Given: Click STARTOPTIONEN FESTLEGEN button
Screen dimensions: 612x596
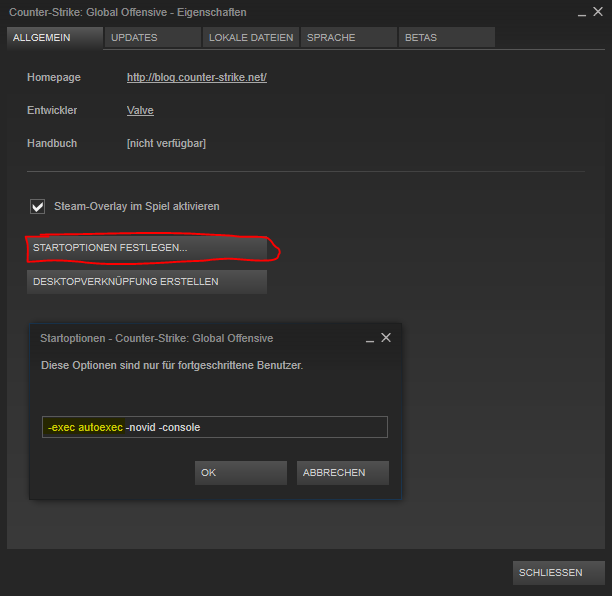Looking at the screenshot, I should pyautogui.click(x=147, y=248).
